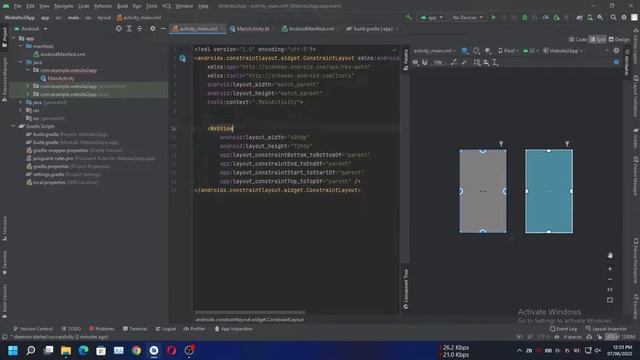The width and height of the screenshot is (640, 360).
Task: Switch editor to Code view mode
Action: click(x=578, y=40)
